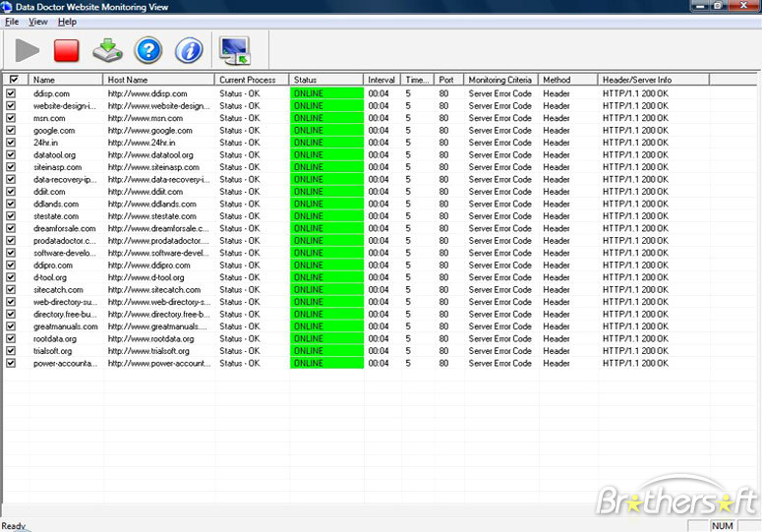
Task: Select the sitecatch.com name cell
Action: [58, 289]
